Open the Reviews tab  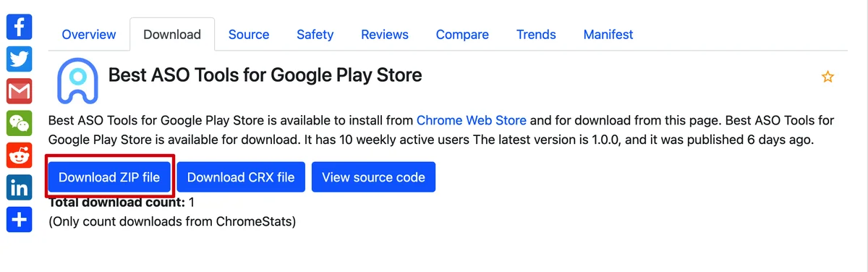[385, 35]
